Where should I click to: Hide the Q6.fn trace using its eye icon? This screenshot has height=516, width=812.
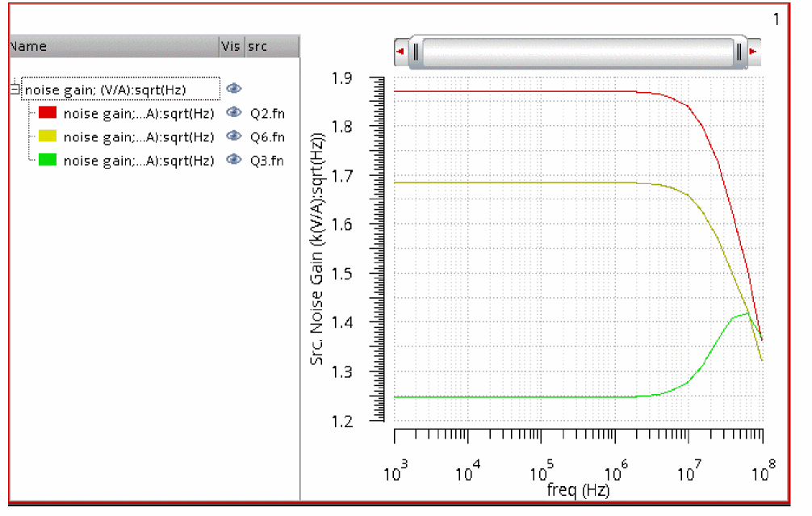coord(234,135)
